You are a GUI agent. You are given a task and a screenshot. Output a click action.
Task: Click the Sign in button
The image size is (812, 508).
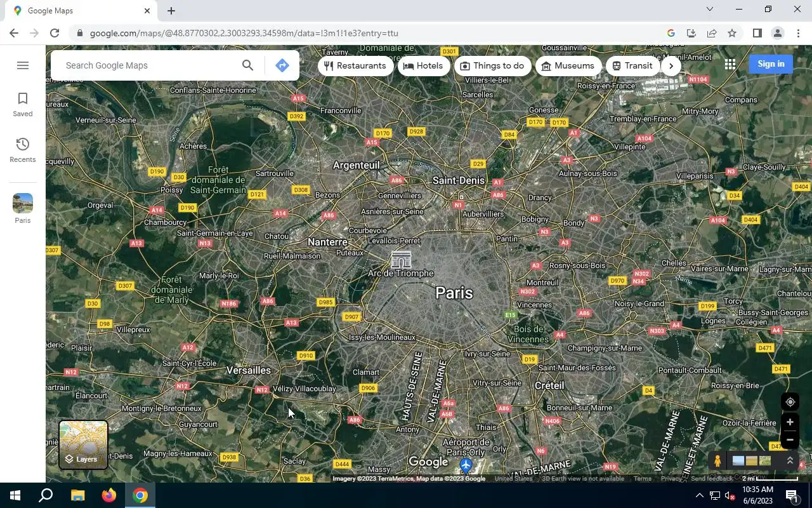click(x=771, y=63)
